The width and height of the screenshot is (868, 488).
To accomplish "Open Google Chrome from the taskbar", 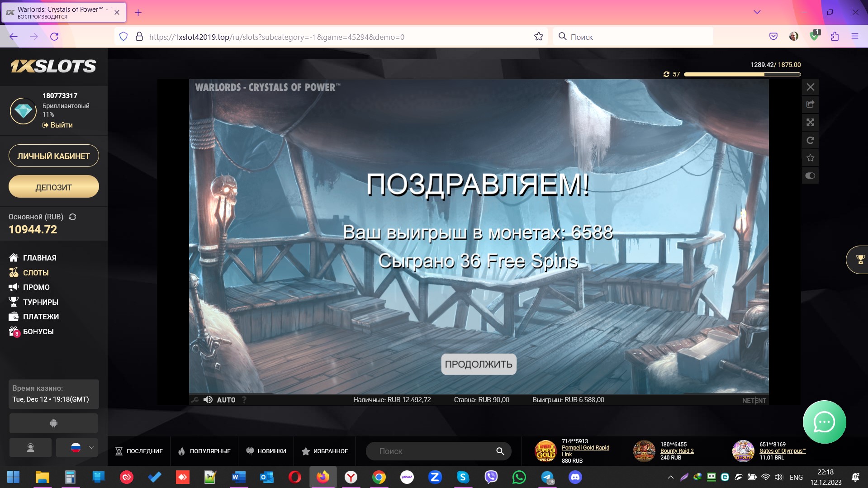I will 379,477.
